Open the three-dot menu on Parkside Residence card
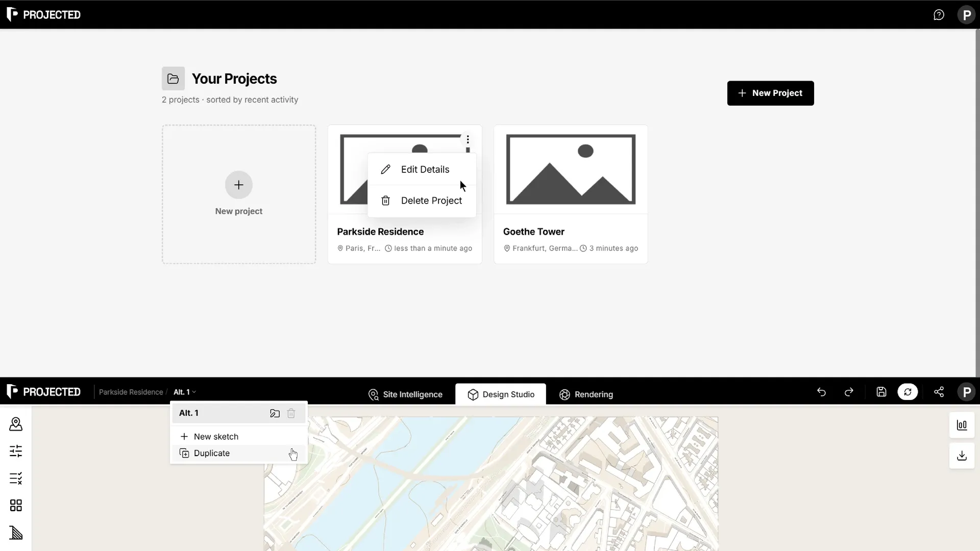The image size is (980, 551). (468, 140)
